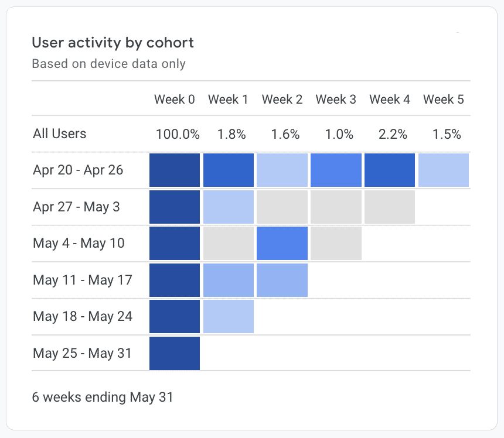
Task: Select May 18 - May 24 Week 1 cell
Action: 229,317
